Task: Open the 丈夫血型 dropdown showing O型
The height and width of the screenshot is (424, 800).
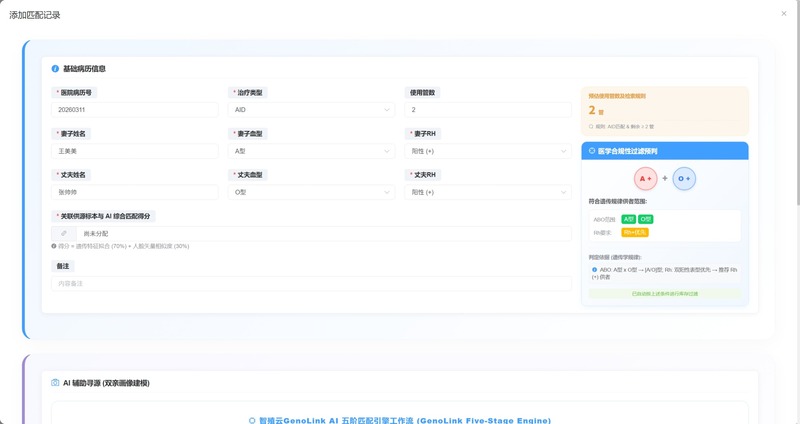Action: point(311,192)
